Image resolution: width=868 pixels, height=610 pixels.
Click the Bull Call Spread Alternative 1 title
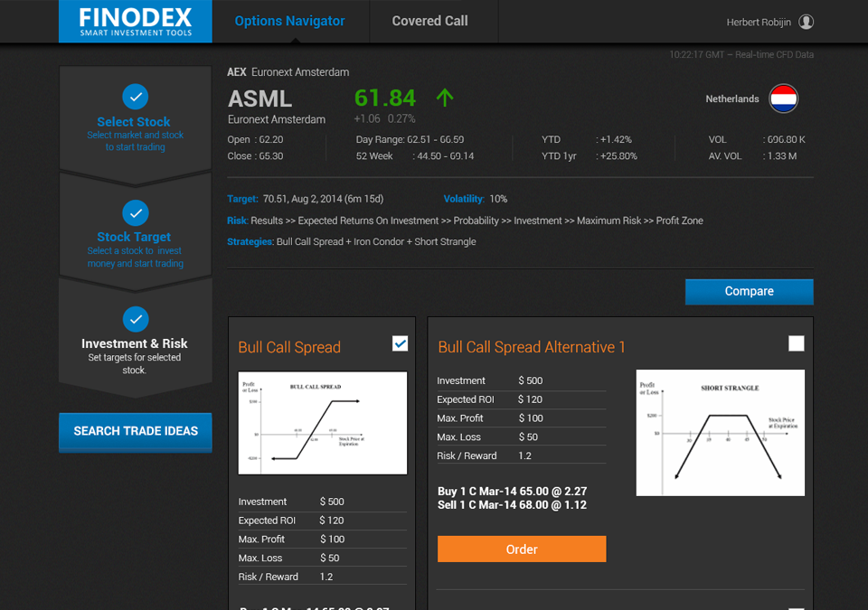click(532, 347)
